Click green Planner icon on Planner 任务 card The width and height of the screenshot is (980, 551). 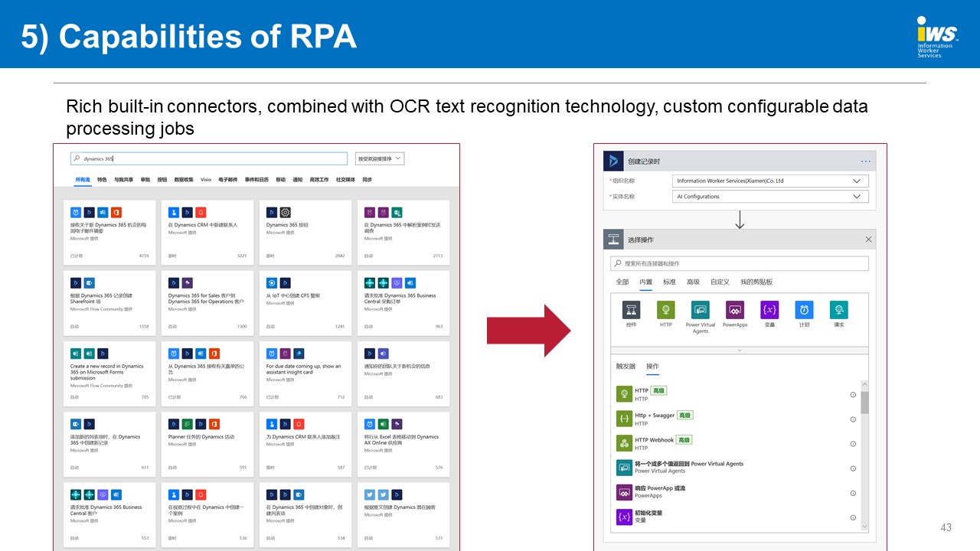pos(187,424)
